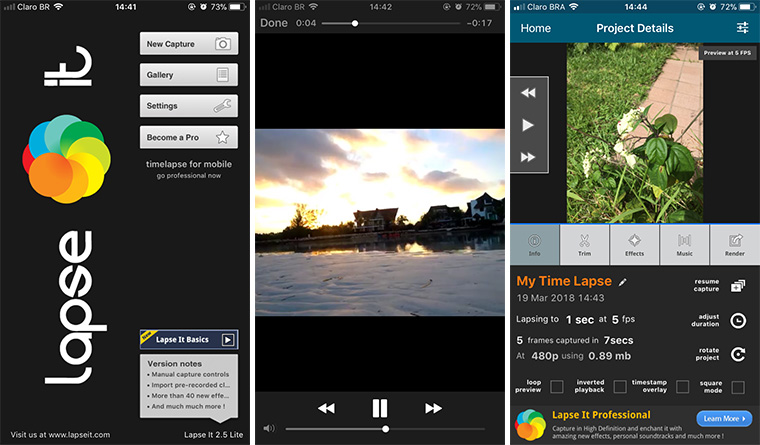
Task: Adjust the volume slider knob
Action: tap(385, 429)
